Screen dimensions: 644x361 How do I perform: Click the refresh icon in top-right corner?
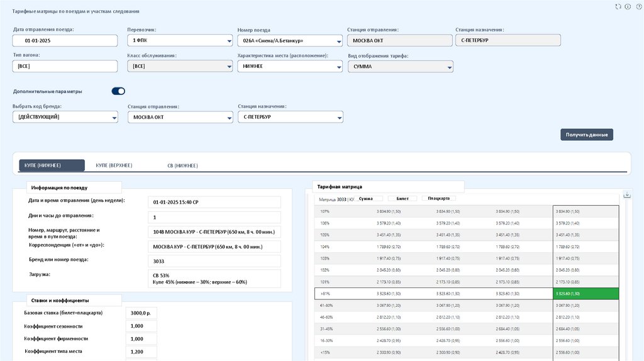(x=618, y=6)
